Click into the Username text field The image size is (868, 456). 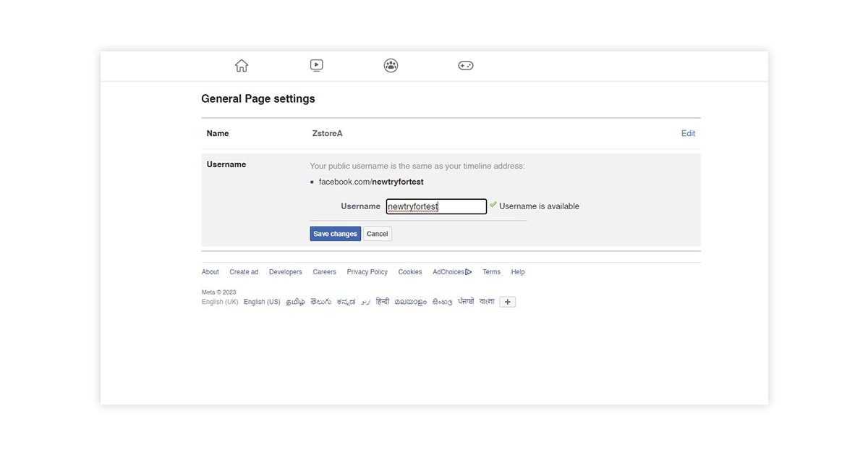(435, 206)
